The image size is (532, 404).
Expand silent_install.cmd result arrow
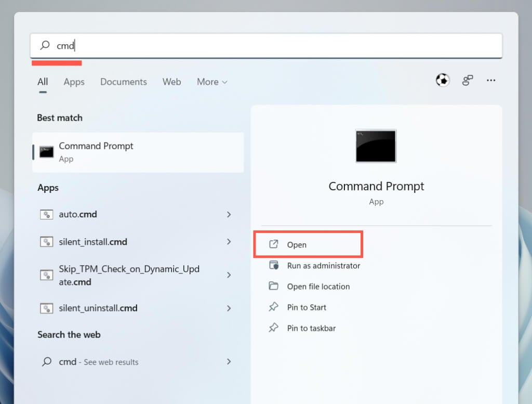click(x=229, y=242)
